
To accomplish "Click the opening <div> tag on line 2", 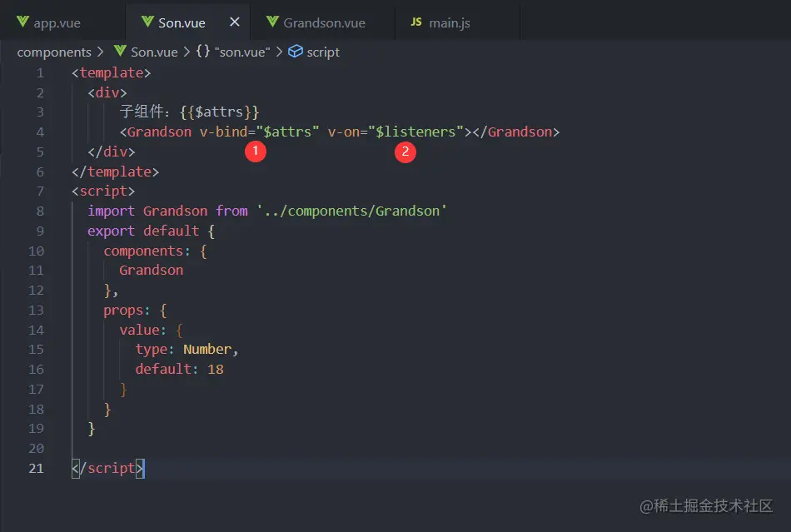I will click(x=107, y=92).
